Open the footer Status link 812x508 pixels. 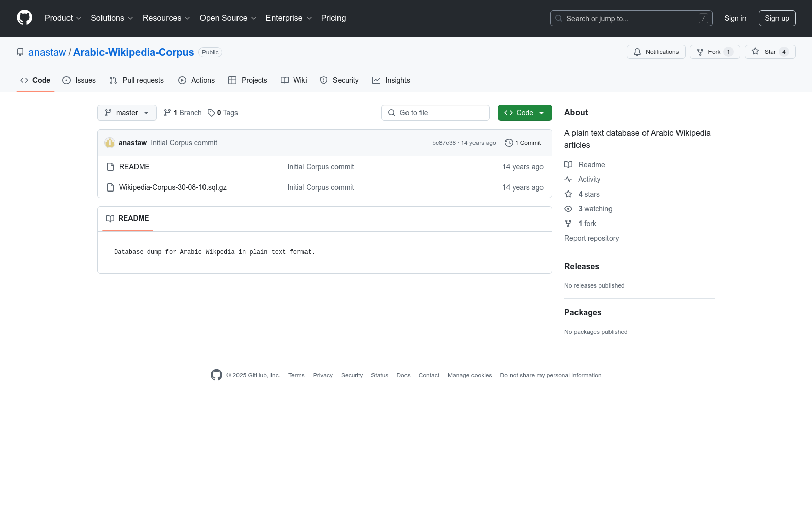[x=380, y=375]
